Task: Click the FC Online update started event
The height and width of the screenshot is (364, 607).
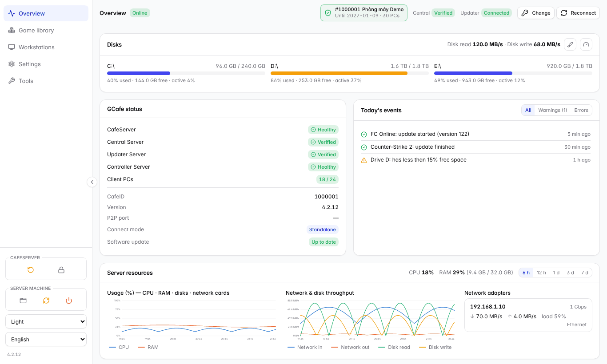Action: point(475,134)
